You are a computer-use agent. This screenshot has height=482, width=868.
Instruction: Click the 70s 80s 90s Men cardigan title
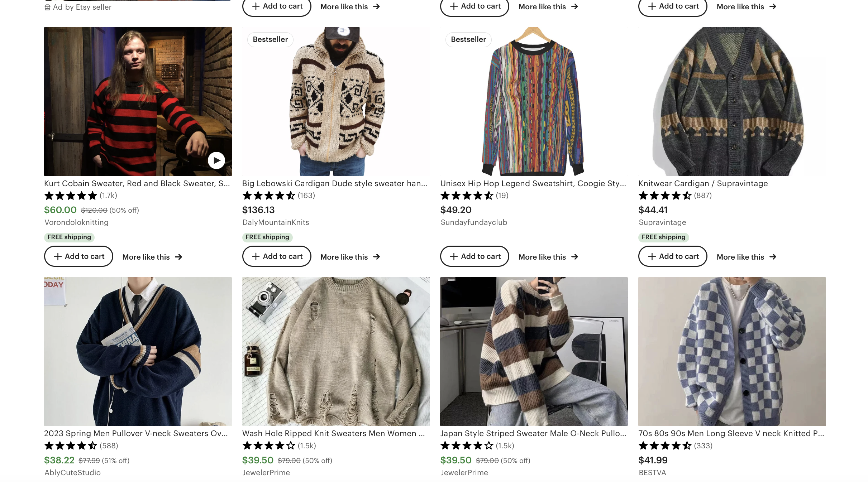[731, 434]
